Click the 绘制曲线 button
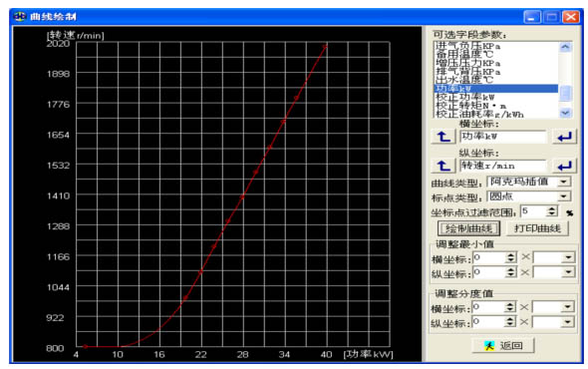The height and width of the screenshot is (369, 588). (468, 228)
